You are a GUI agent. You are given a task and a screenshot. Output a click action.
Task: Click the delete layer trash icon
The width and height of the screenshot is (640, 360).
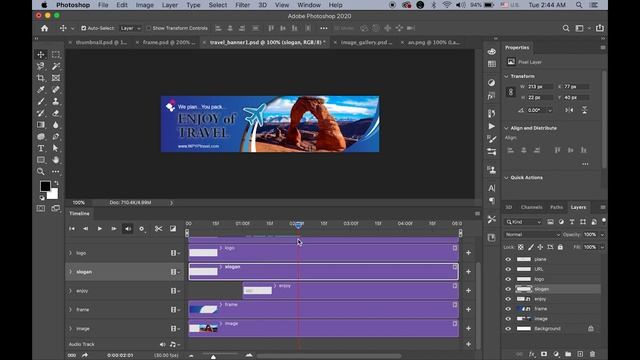[592, 354]
